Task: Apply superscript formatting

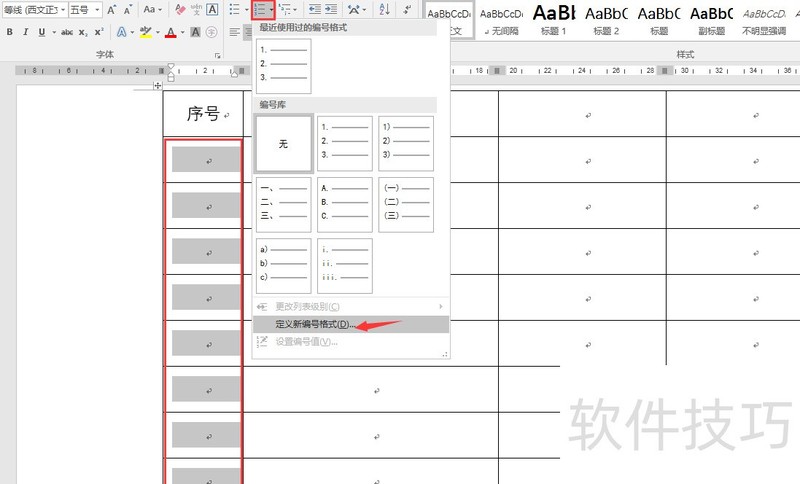Action: click(x=99, y=32)
